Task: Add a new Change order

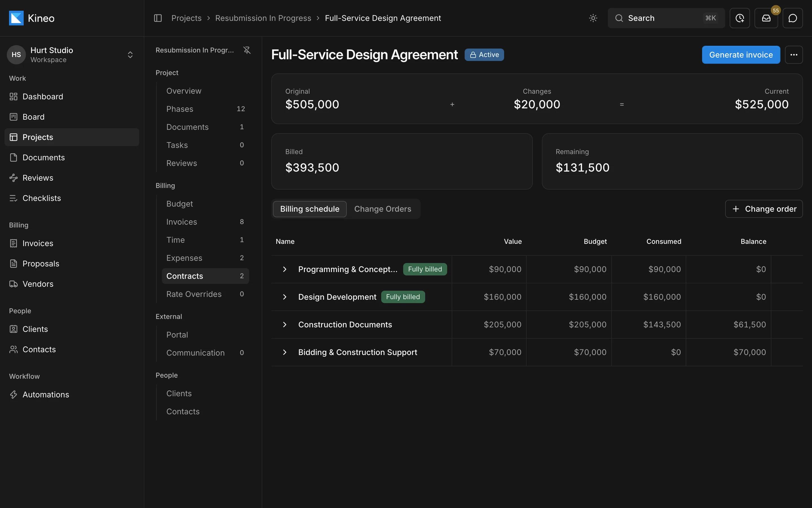Action: [764, 209]
